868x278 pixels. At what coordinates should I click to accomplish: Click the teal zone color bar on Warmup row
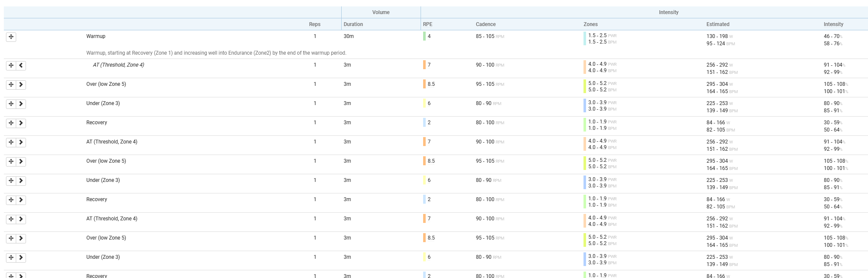(585, 38)
